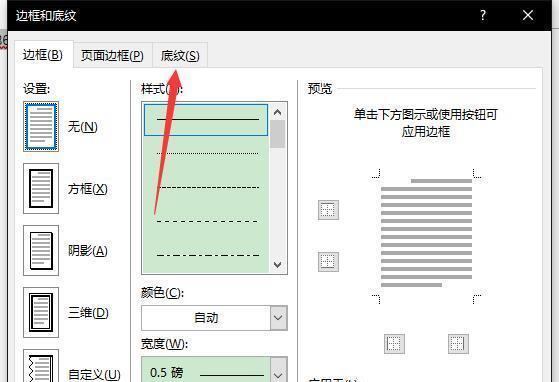
Task: Click the 无(N) label
Action: [x=83, y=127]
